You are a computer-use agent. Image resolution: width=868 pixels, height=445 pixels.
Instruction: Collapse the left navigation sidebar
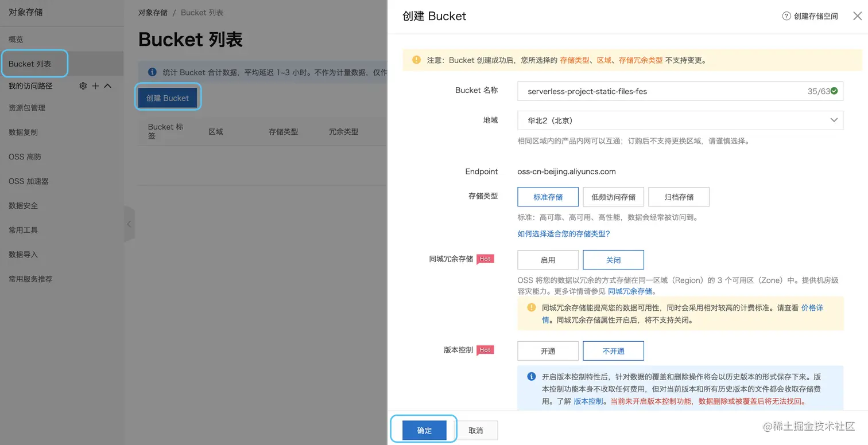pyautogui.click(x=129, y=224)
